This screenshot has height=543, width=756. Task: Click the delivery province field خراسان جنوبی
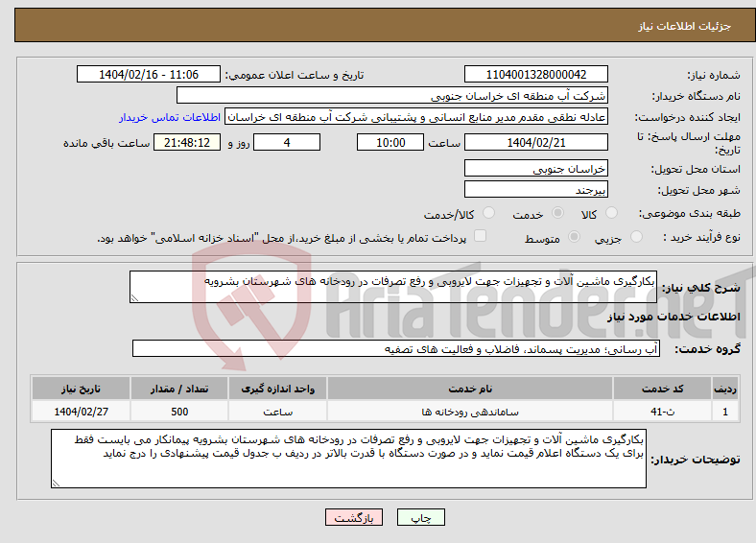click(x=535, y=168)
